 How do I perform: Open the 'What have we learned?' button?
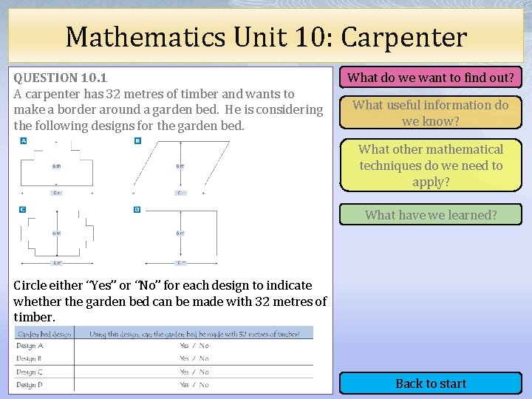[x=431, y=214]
